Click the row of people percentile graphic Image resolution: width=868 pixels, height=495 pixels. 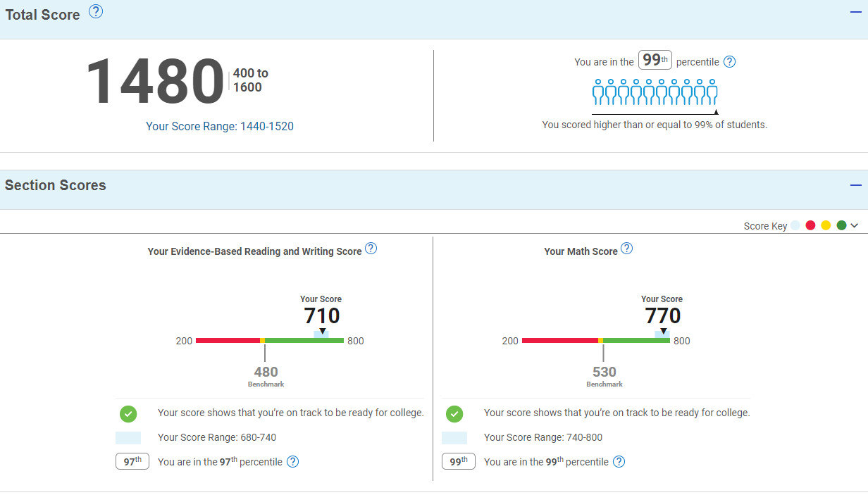pos(655,92)
